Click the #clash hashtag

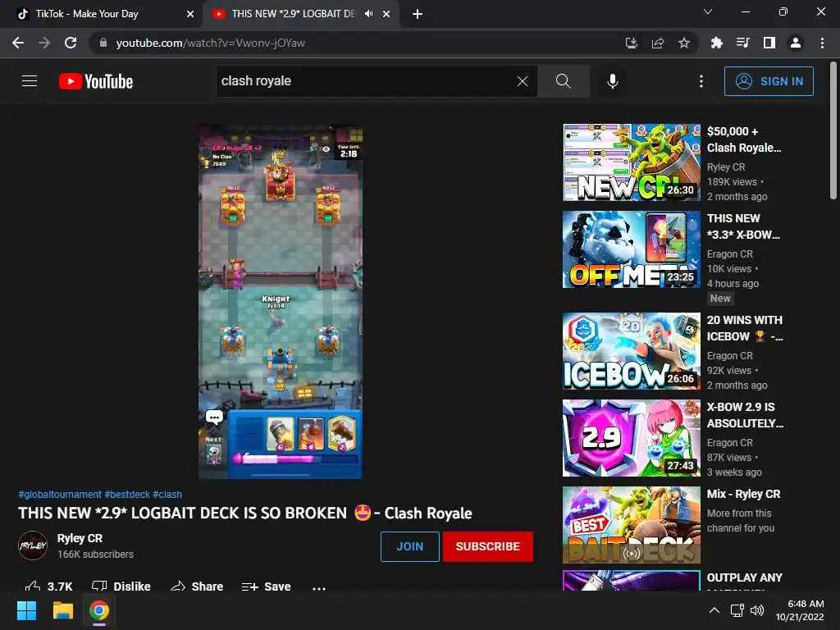167,495
